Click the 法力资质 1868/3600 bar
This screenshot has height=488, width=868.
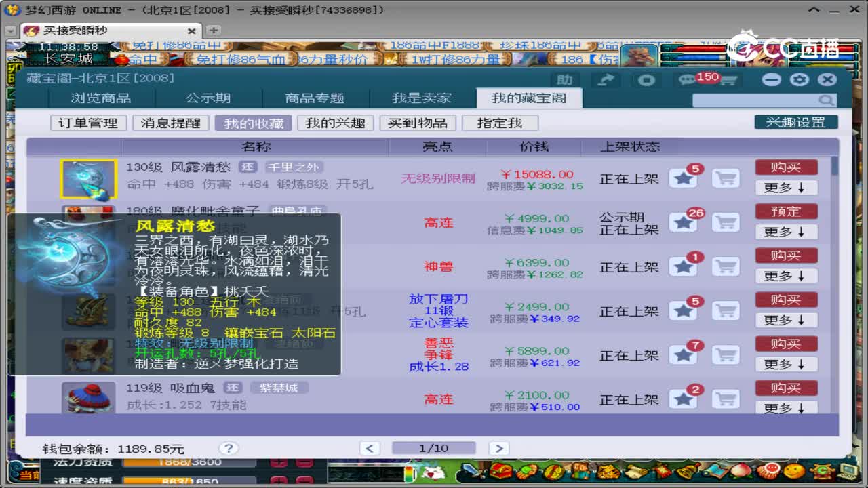tap(190, 462)
